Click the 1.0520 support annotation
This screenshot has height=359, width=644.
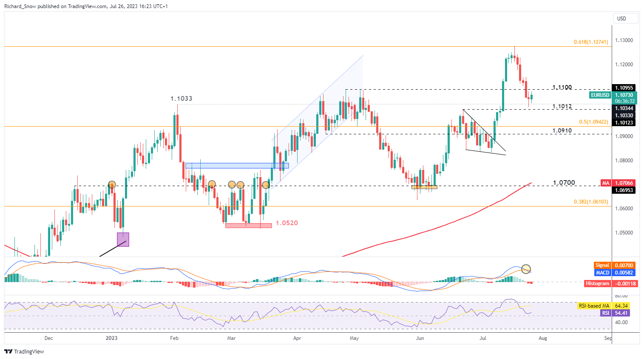(287, 223)
